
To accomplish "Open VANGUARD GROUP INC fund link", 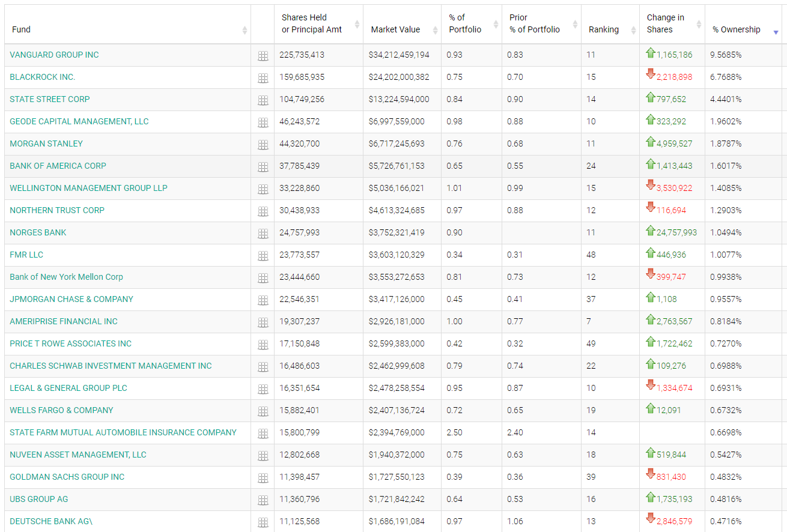I will click(x=54, y=55).
